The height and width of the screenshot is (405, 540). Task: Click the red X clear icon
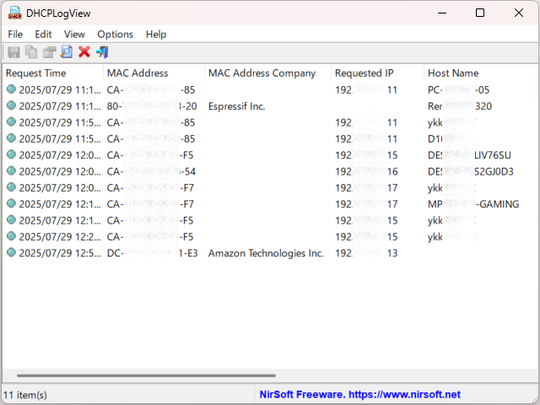pos(84,52)
